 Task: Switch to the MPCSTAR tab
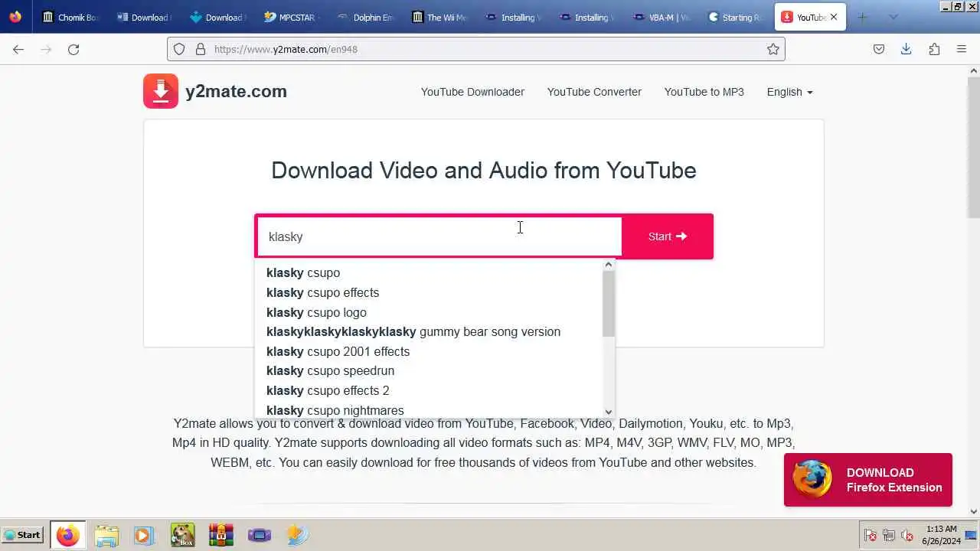tap(290, 17)
